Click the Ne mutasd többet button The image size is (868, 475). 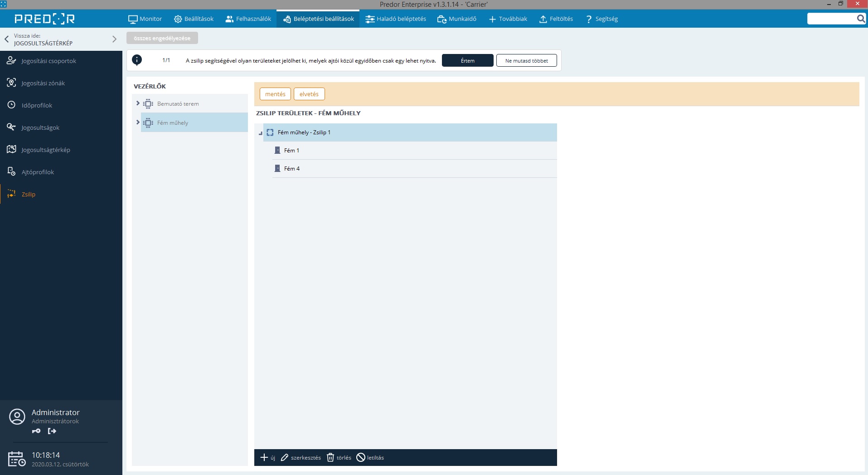[x=526, y=60]
